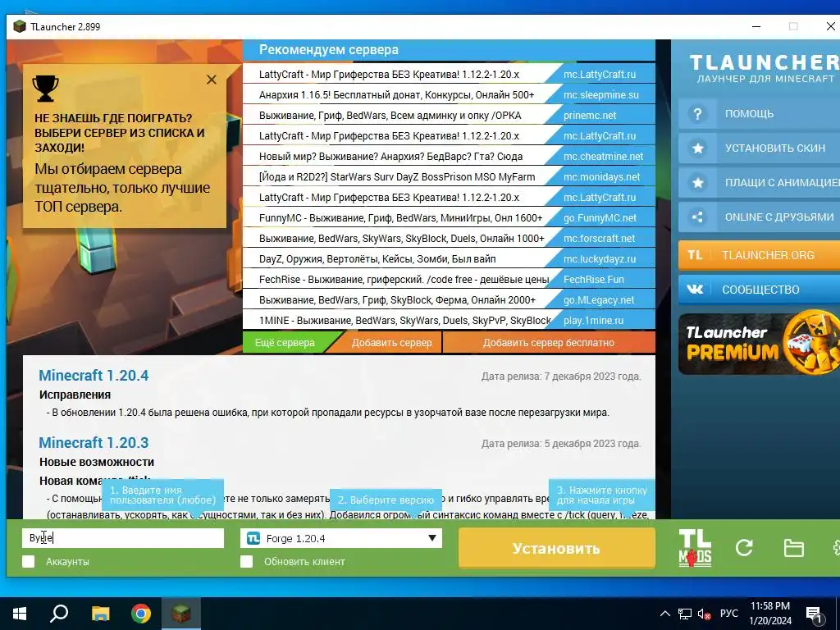The image size is (840, 630).
Task: Select the go.MLegacy.net server address
Action: [599, 300]
